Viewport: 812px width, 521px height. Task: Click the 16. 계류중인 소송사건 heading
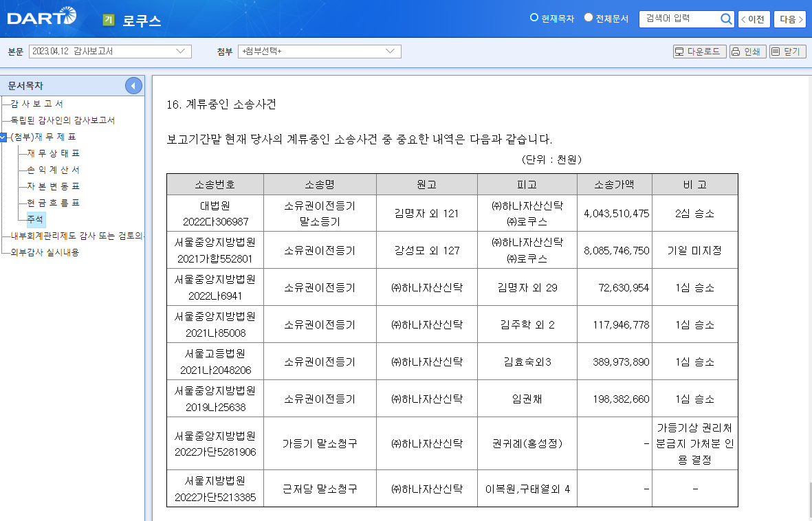point(221,104)
